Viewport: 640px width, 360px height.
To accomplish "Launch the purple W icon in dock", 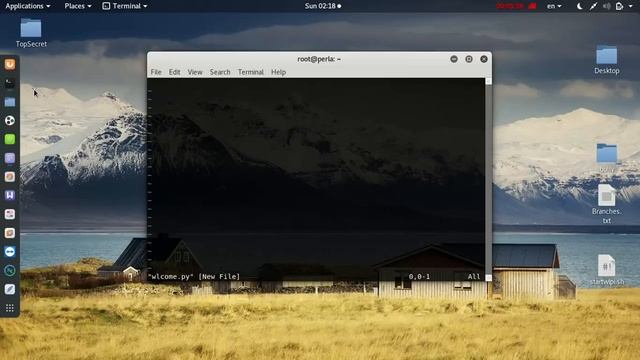I will click(x=10, y=195).
